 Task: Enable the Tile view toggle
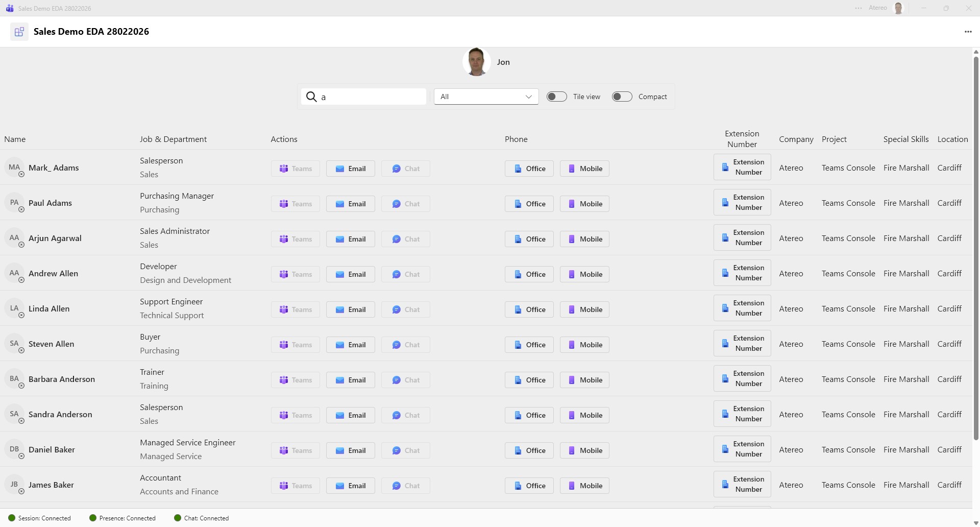[x=556, y=97]
